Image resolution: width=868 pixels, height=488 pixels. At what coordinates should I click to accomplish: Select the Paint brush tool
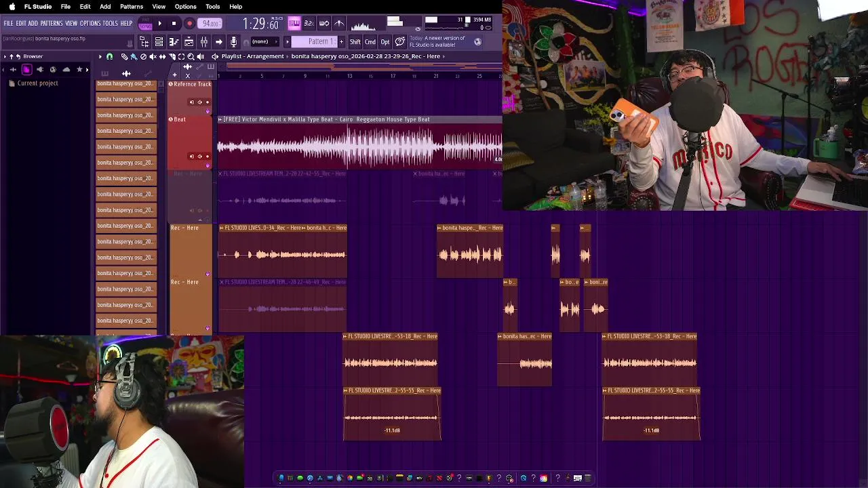pos(134,57)
